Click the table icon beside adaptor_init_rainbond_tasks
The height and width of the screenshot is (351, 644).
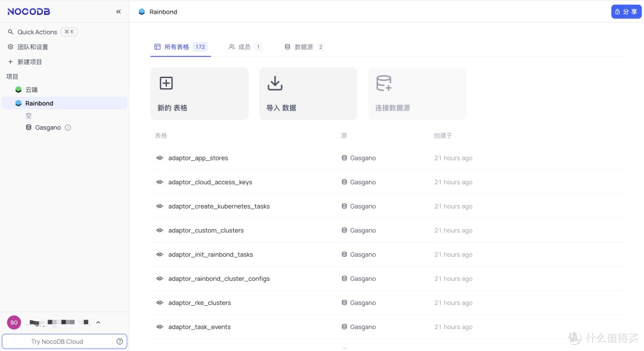[x=160, y=254]
